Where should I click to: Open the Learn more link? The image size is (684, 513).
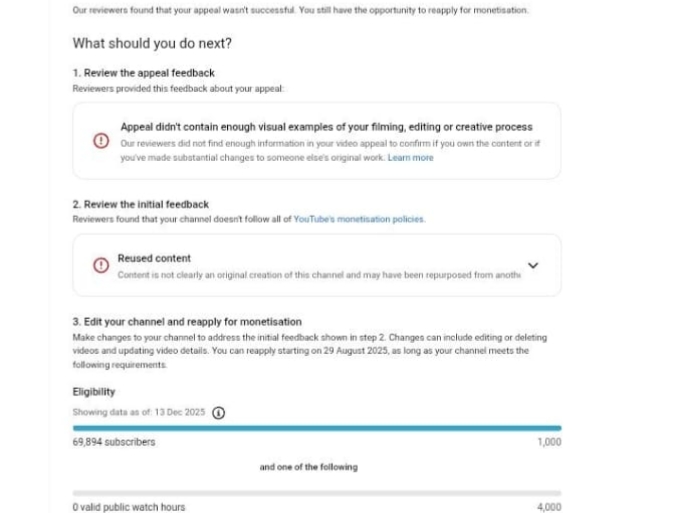410,158
